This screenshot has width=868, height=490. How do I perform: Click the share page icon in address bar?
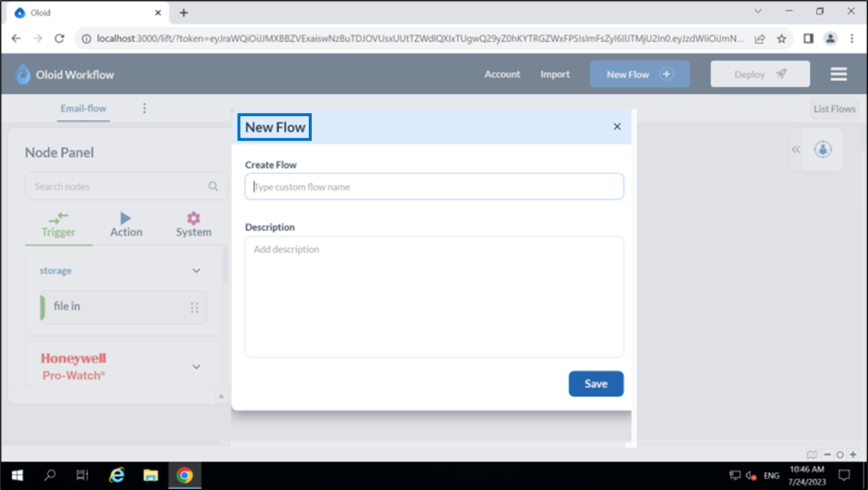[x=760, y=39]
